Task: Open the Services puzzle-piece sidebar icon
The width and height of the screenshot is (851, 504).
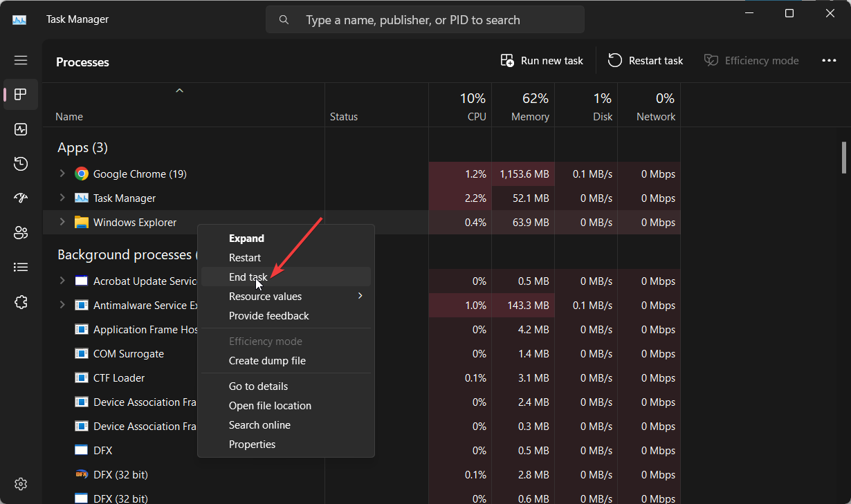Action: (21, 302)
